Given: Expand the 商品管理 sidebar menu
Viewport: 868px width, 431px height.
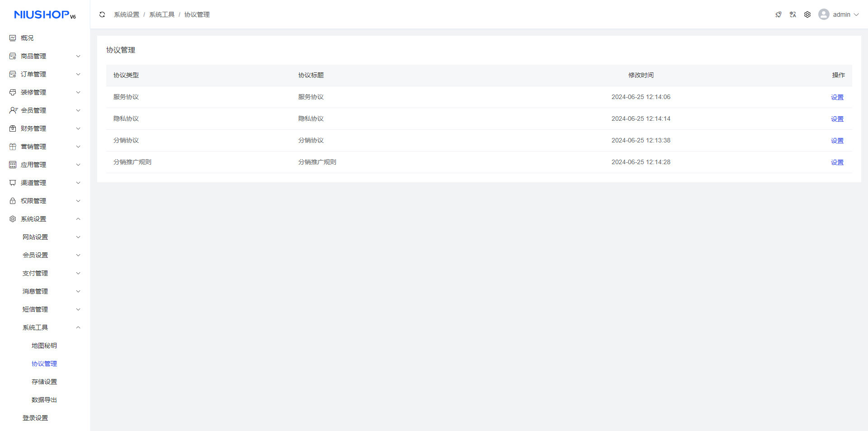Looking at the screenshot, I should tap(45, 56).
